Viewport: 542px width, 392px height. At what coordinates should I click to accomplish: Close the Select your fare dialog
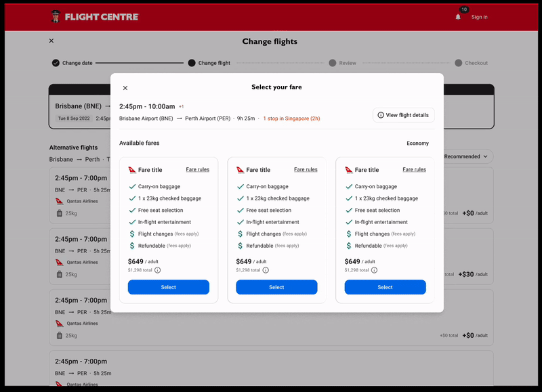125,88
